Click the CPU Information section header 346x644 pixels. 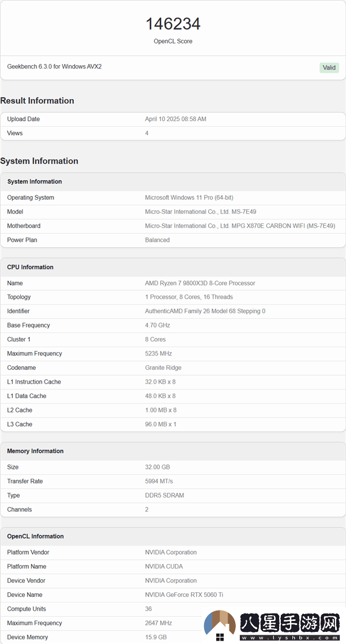[30, 267]
